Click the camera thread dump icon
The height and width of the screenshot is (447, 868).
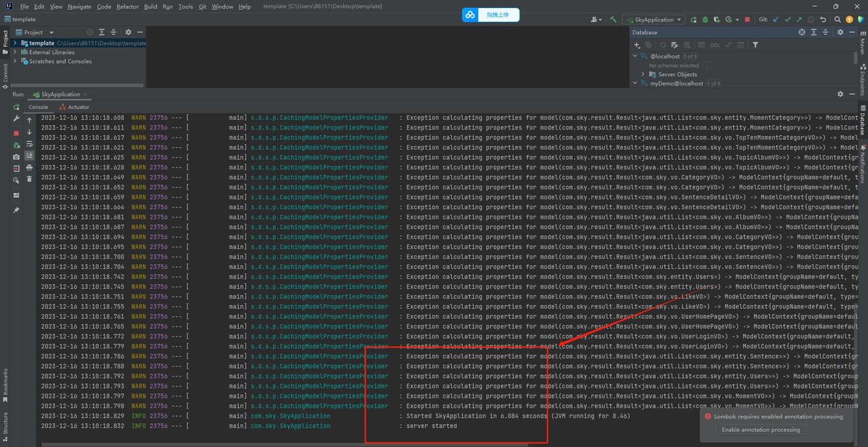[16, 157]
